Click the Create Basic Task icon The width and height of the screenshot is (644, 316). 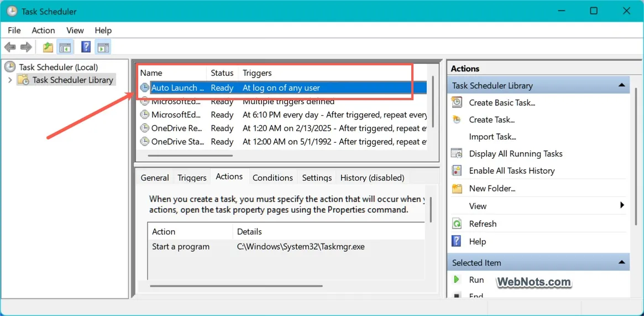[457, 102]
